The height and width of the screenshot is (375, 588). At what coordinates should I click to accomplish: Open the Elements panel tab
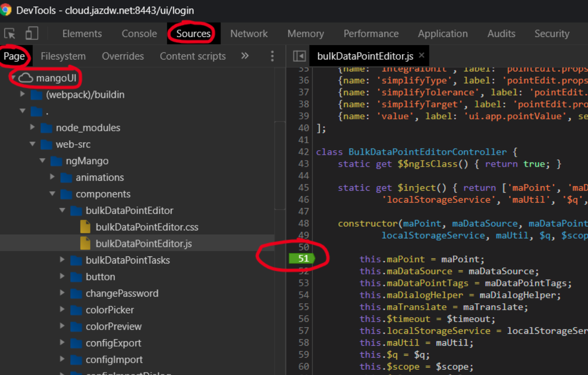(82, 34)
